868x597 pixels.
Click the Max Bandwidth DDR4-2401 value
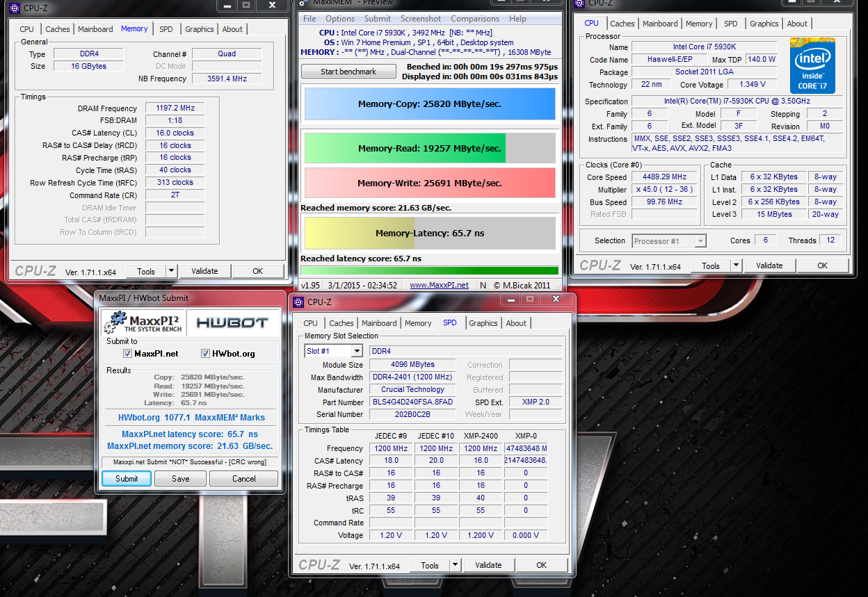(412, 377)
